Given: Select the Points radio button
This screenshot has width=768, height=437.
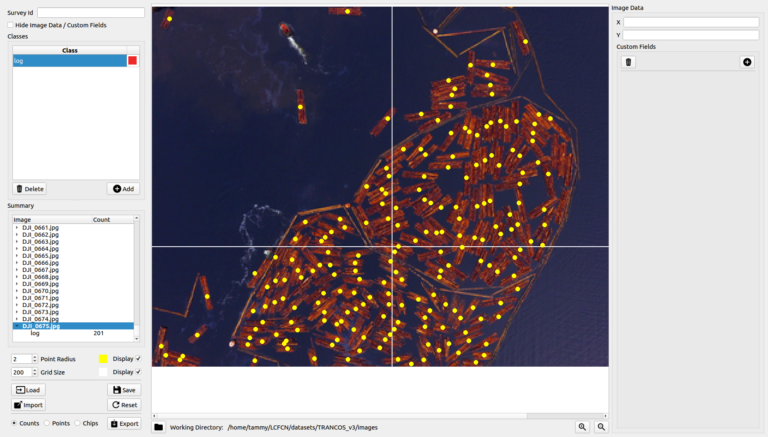Looking at the screenshot, I should (47, 423).
